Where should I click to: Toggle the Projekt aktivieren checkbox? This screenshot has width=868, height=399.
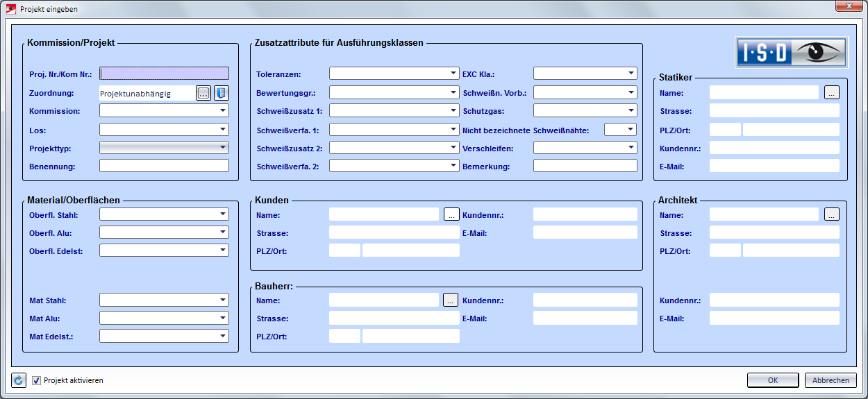37,380
